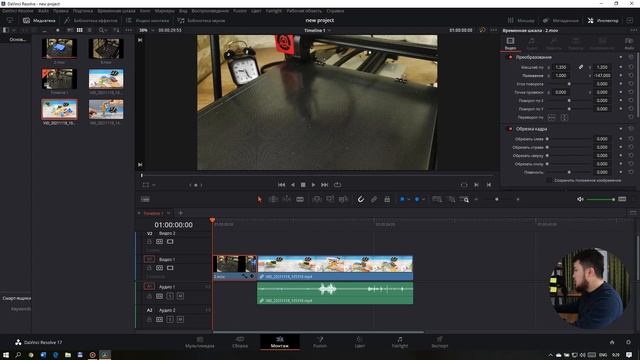Viewport: 640px width, 360px height.
Task: Add a blue marker at playhead
Action: [x=417, y=199]
